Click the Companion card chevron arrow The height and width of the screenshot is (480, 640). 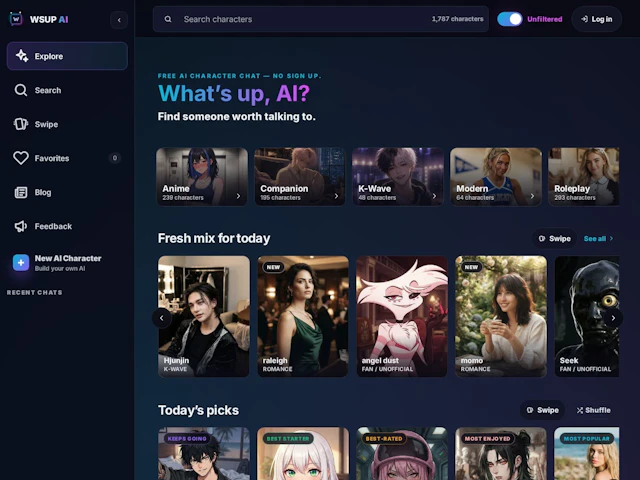[336, 196]
